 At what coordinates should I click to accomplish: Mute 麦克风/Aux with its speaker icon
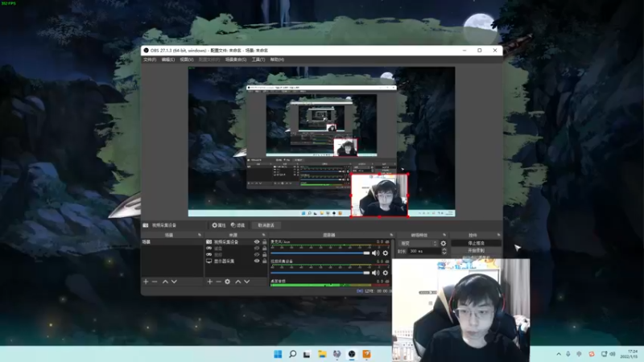point(375,253)
